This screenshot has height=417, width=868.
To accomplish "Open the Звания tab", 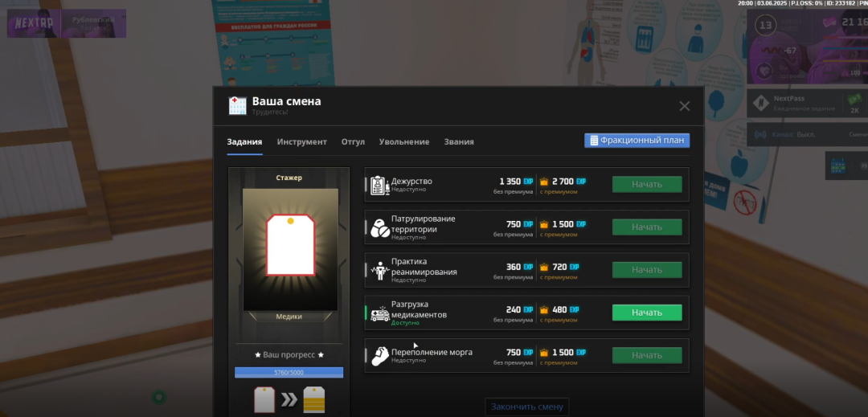I will [459, 141].
